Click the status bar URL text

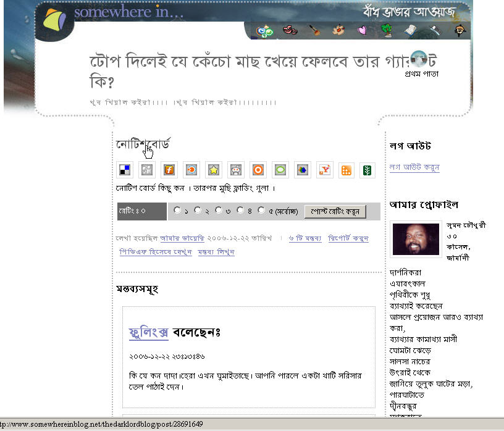(x=101, y=424)
